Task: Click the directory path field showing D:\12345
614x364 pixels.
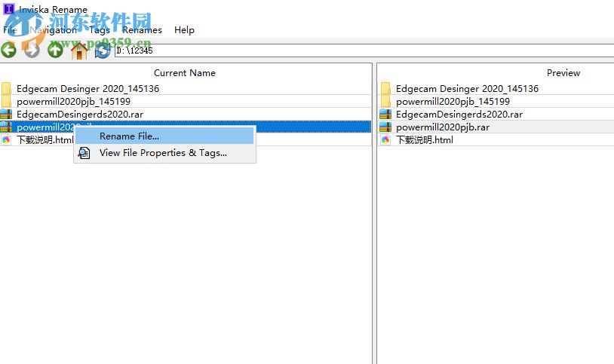Action: (362, 50)
